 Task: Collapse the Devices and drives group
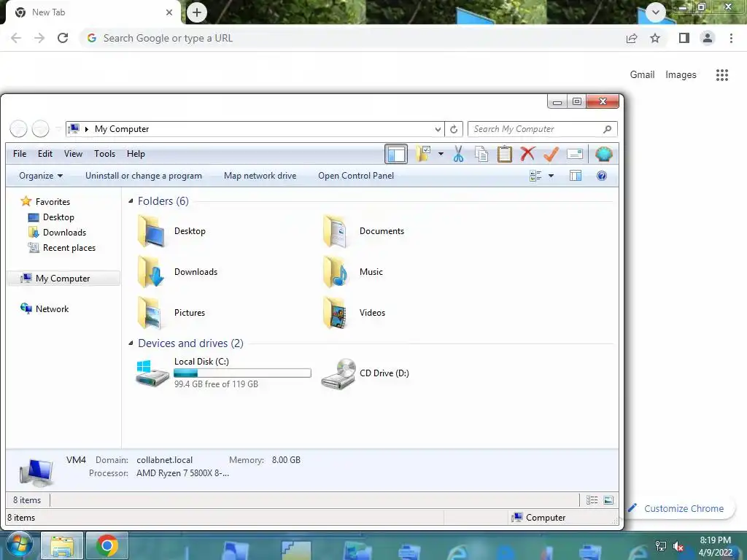click(x=131, y=343)
